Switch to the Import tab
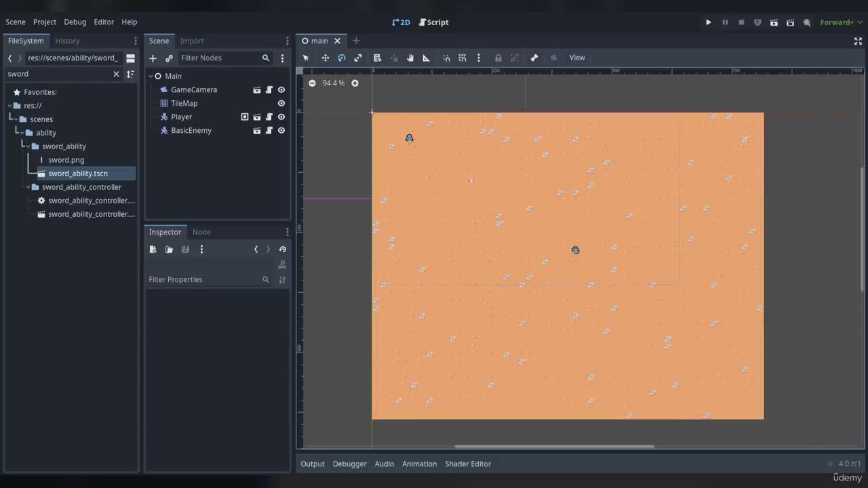The image size is (868, 488). pos(192,41)
